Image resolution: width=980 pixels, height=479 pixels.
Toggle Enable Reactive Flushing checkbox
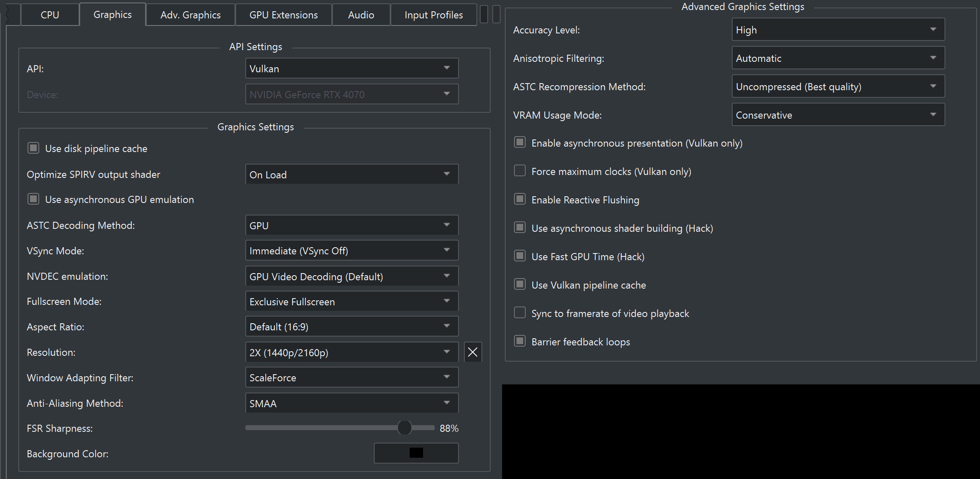point(520,199)
